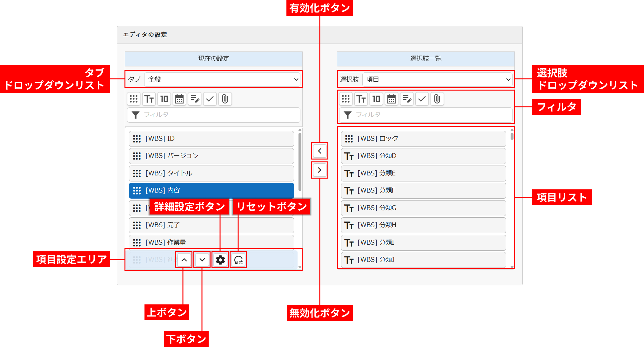Open the タブ dropdown showing 全般
Viewport: 644px width, 347px height.
pyautogui.click(x=222, y=79)
